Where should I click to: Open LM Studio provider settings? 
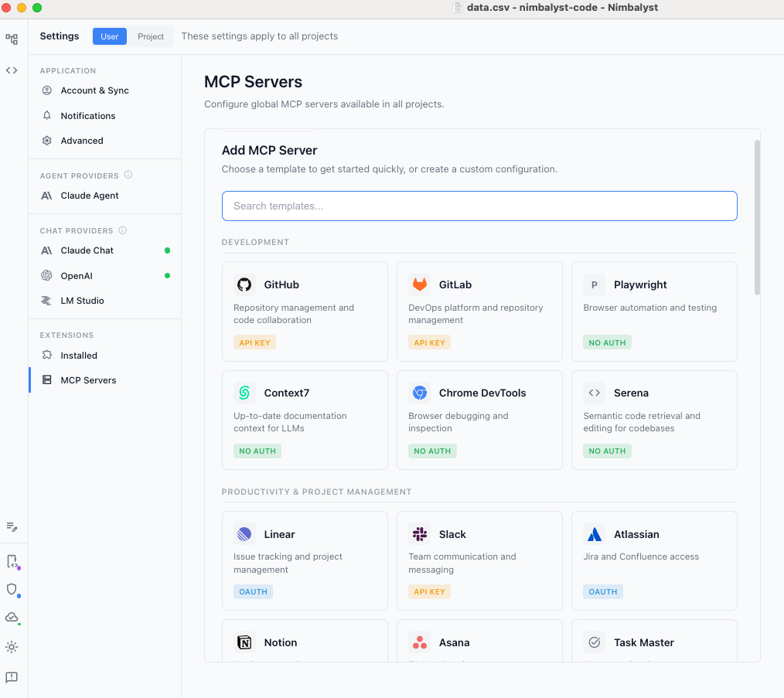[105, 301]
